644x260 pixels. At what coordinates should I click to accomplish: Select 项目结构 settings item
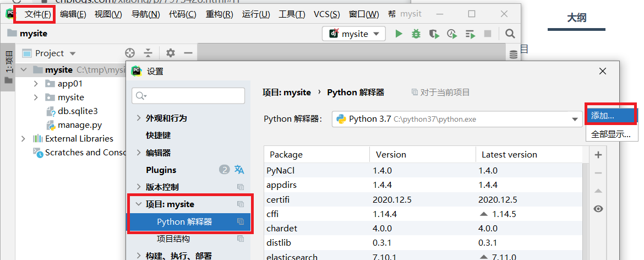173,239
